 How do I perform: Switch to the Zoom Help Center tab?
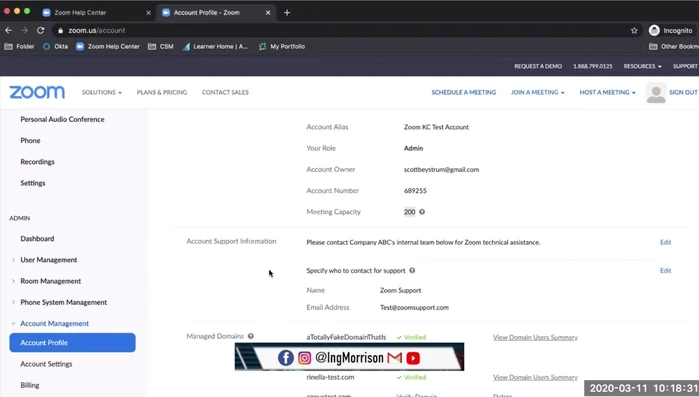(96, 12)
